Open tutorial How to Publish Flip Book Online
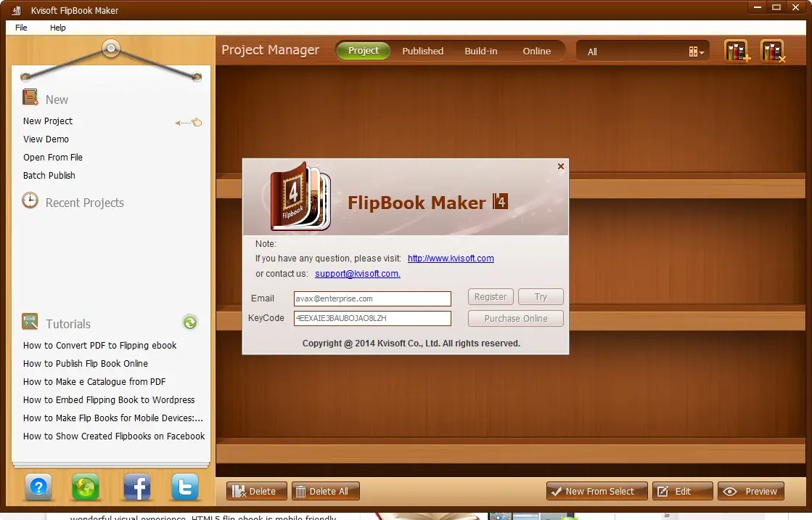812x520 pixels. tap(86, 363)
